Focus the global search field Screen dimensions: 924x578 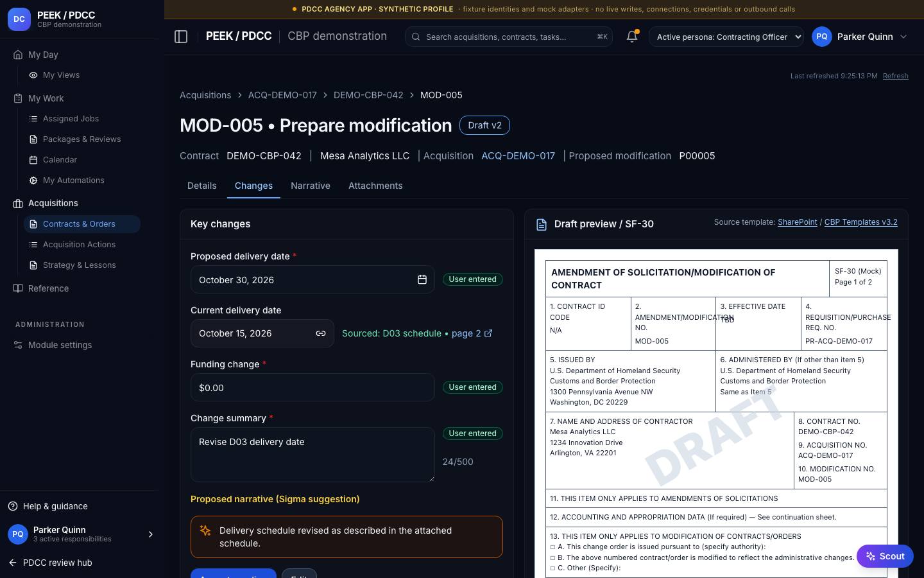[x=508, y=37]
